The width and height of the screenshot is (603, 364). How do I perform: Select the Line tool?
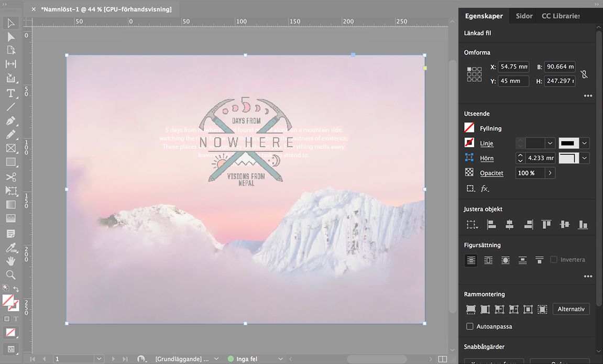click(11, 106)
